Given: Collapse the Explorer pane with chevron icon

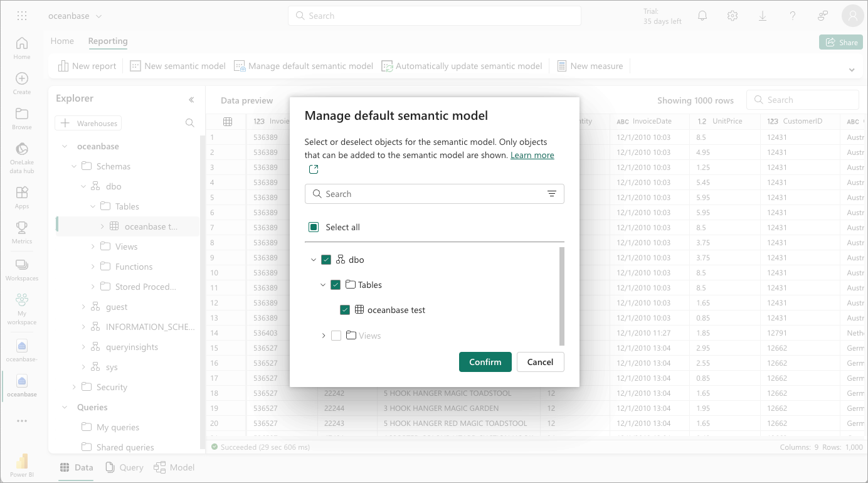Looking at the screenshot, I should pyautogui.click(x=191, y=99).
